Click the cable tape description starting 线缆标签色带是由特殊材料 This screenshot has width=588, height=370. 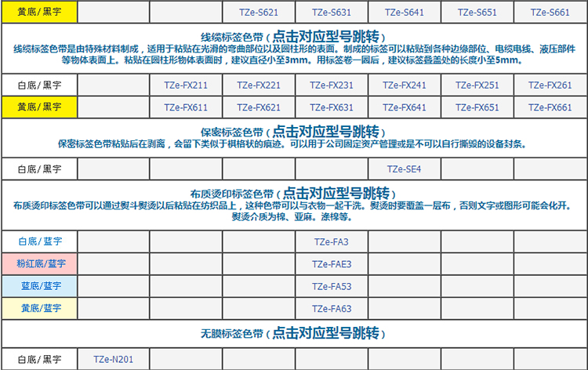(294, 54)
